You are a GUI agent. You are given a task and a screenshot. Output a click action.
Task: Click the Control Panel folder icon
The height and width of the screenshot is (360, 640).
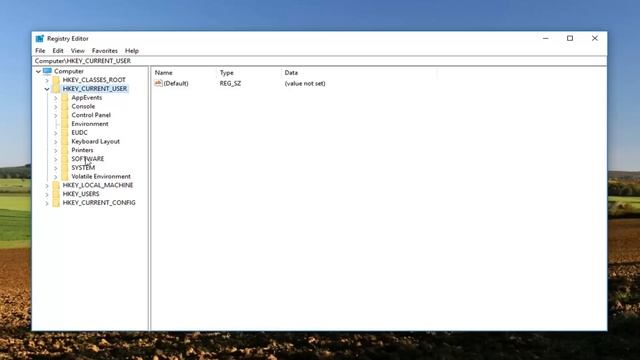click(x=65, y=115)
